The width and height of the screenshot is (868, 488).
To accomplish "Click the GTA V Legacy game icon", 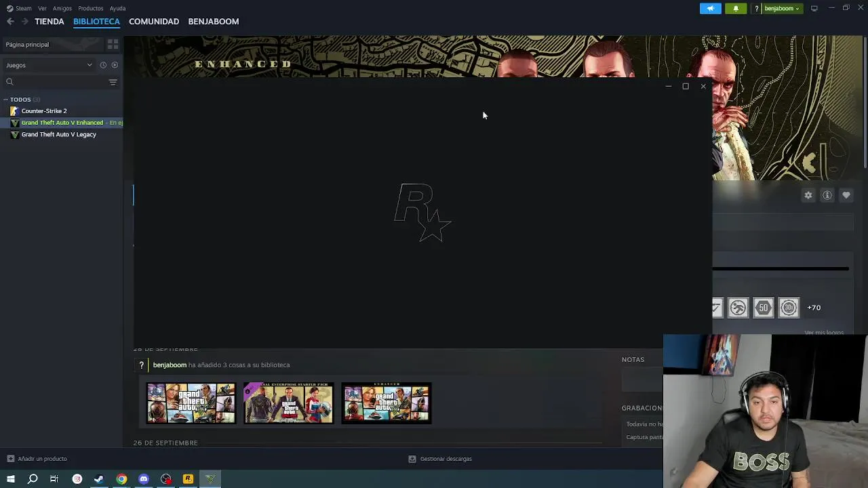I will click(x=14, y=134).
